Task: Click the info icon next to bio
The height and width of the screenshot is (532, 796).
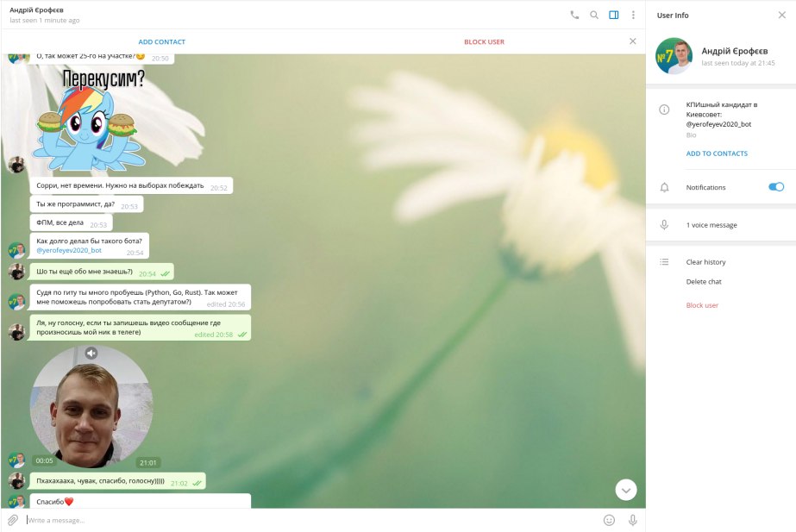Action: coord(664,110)
